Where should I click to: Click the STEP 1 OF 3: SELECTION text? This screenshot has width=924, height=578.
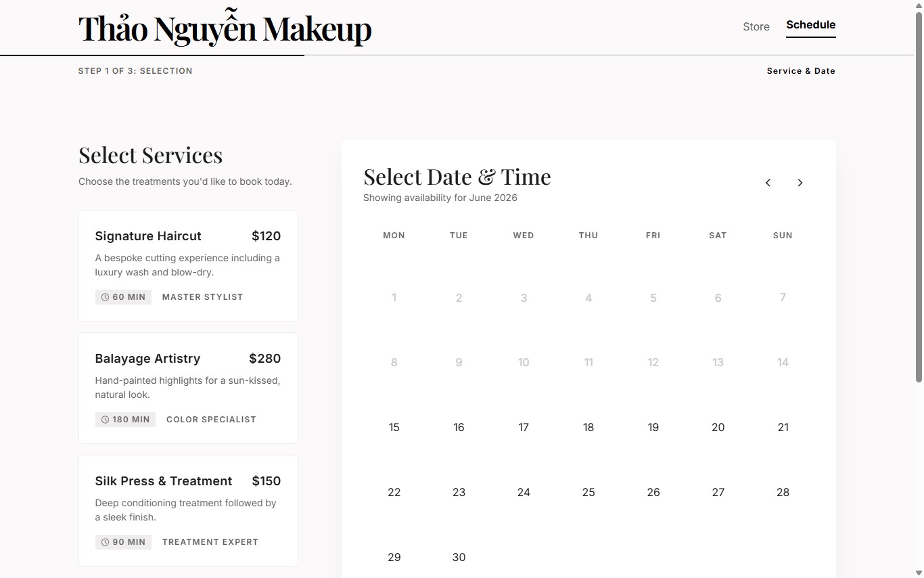(135, 71)
